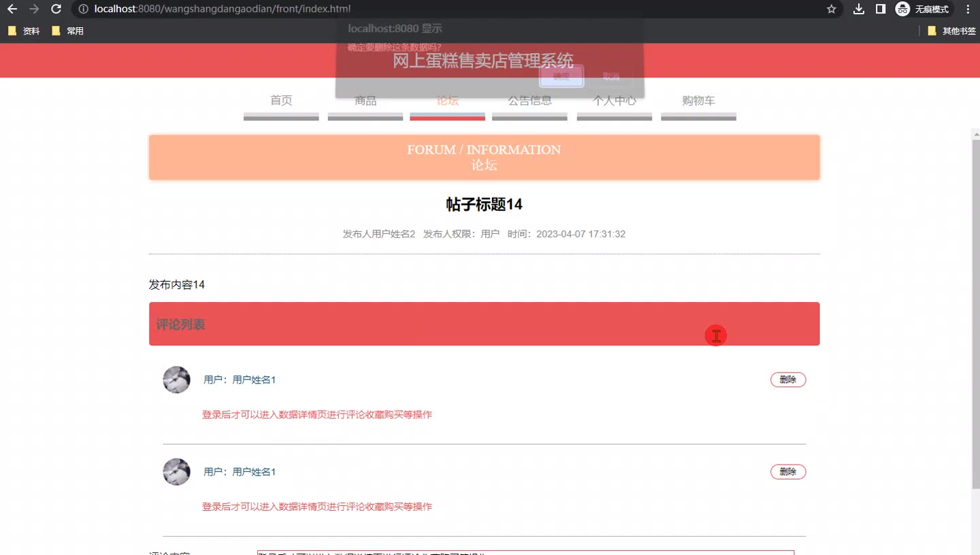Screen dimensions: 980x555
Task: Click the first comment's red body text
Action: [317, 415]
